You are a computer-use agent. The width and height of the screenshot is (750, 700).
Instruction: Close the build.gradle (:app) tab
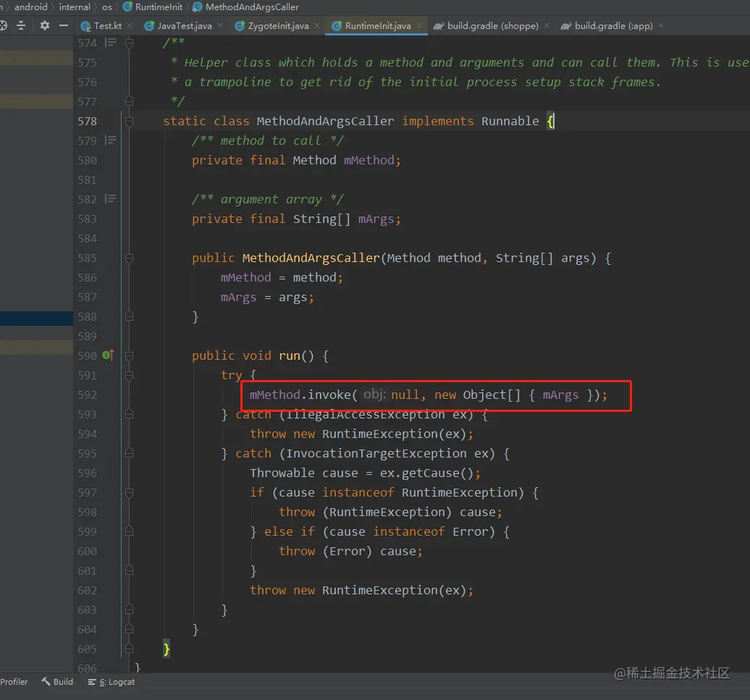click(x=661, y=26)
